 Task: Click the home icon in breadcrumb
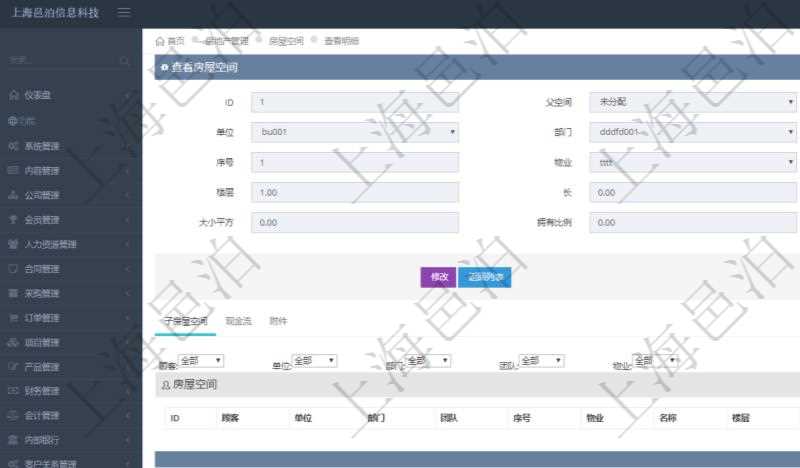tap(161, 41)
